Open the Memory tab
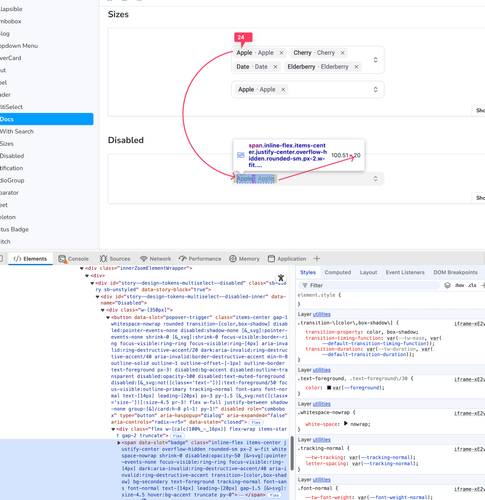 (x=244, y=259)
